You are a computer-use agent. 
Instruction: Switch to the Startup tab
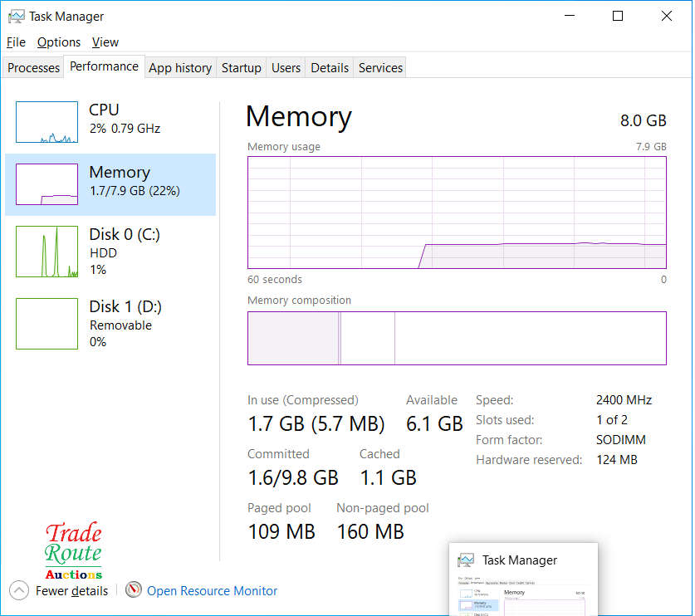242,68
